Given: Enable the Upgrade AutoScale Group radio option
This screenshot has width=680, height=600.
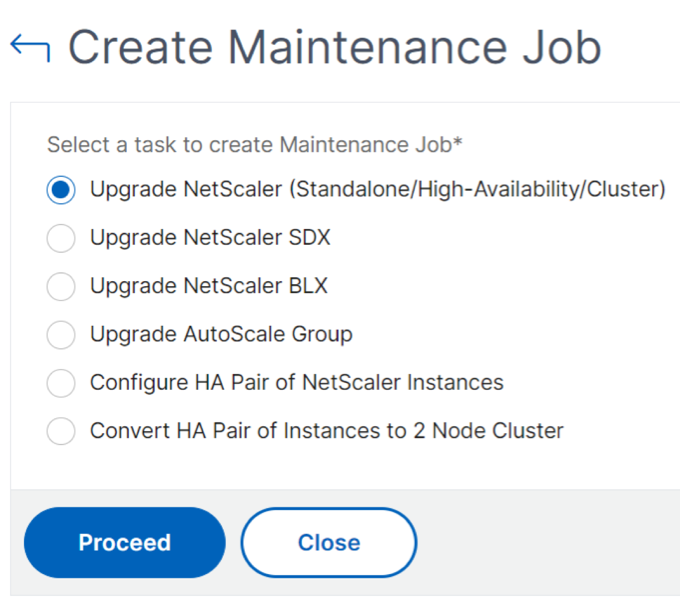Looking at the screenshot, I should click(x=61, y=335).
